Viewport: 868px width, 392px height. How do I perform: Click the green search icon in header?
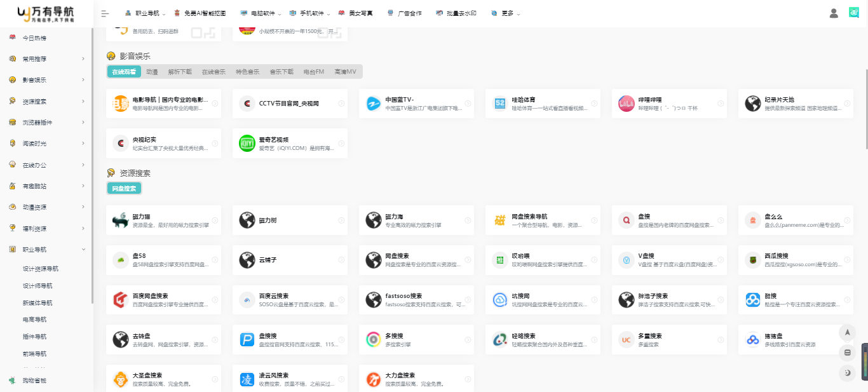[x=854, y=13]
